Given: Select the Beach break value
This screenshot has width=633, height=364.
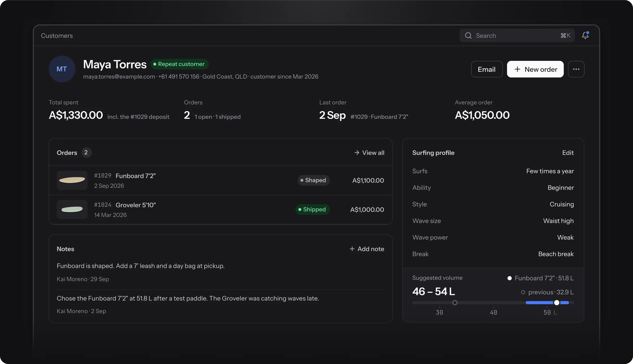Looking at the screenshot, I should (556, 254).
